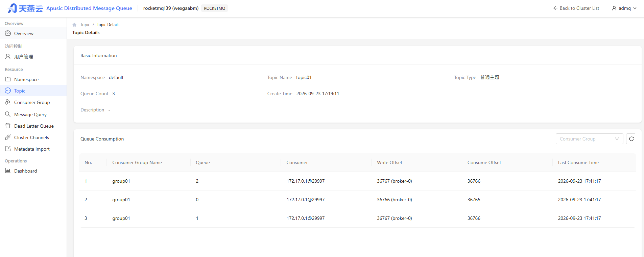
Task: Open Cluster Channels in sidebar
Action: (33, 137)
